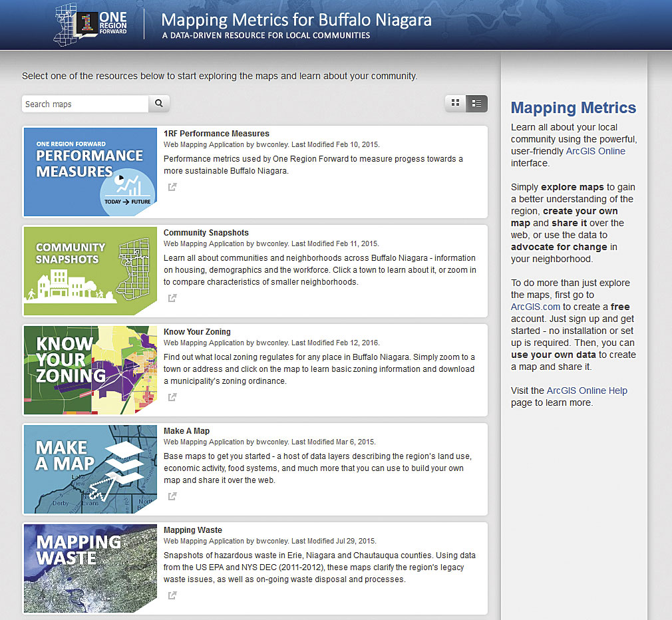
Task: Click 'Last Modified Mar 6, 2015' text
Action: 333,442
